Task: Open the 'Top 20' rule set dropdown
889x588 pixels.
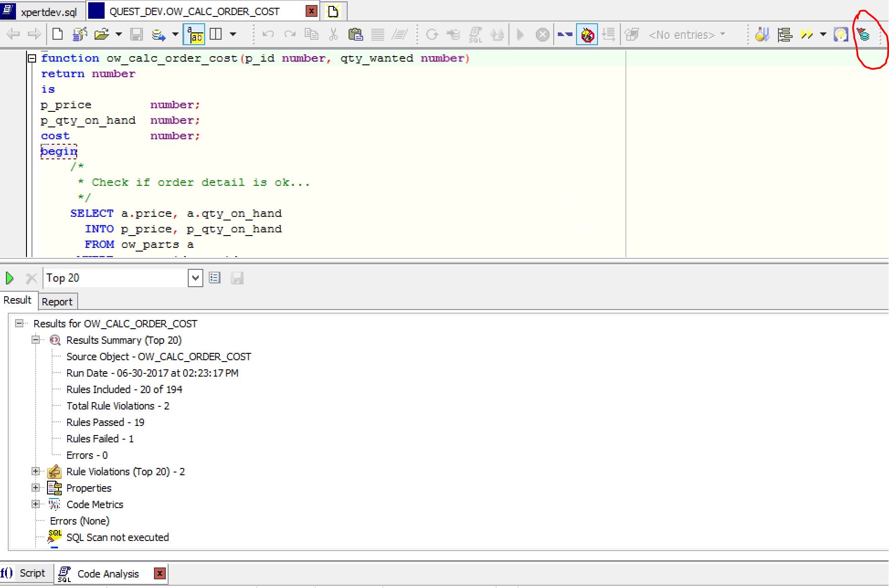Action: (195, 278)
